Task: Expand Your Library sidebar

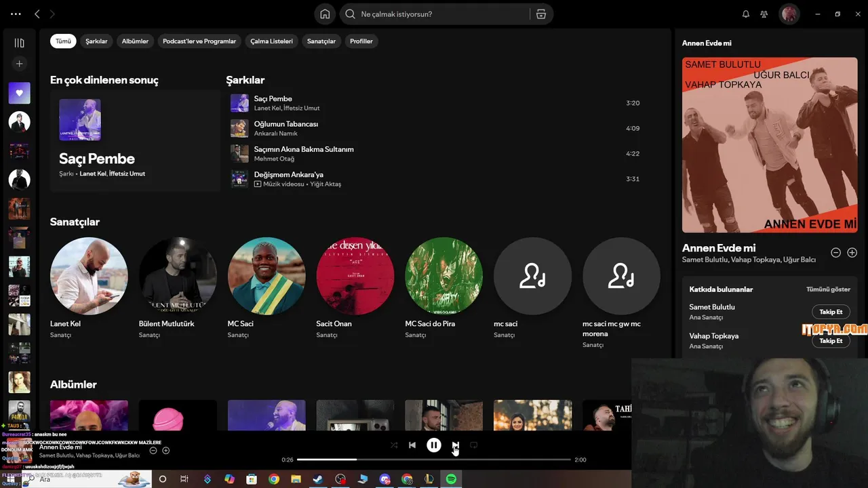Action: pos(19,43)
